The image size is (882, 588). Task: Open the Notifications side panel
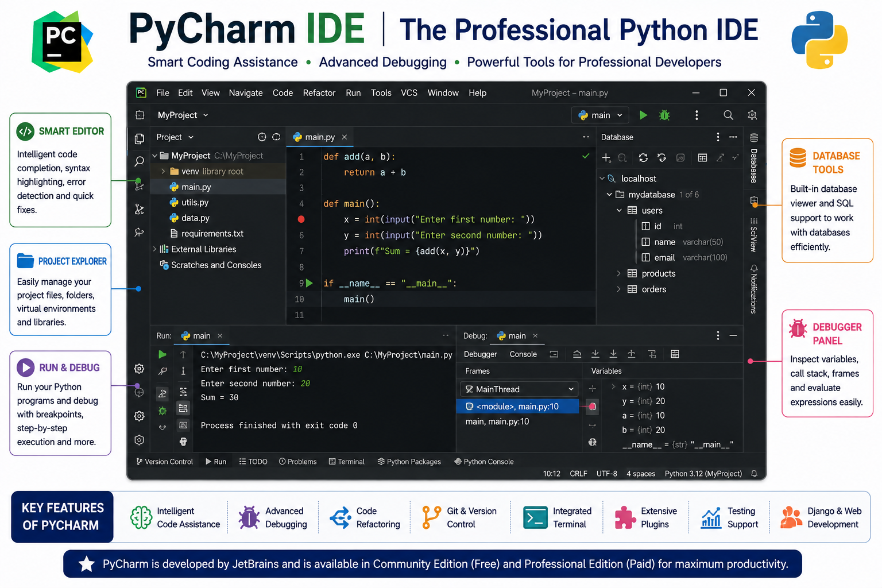pos(754,289)
